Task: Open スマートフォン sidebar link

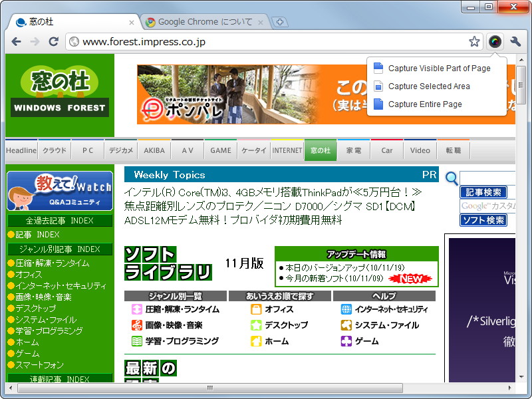Action: [x=39, y=364]
